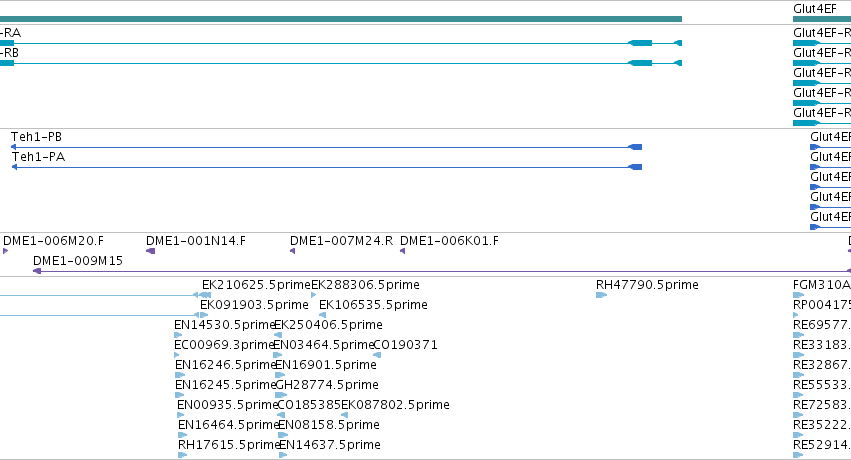
Task: Open EST EK091903.5prime
Action: coord(254,305)
